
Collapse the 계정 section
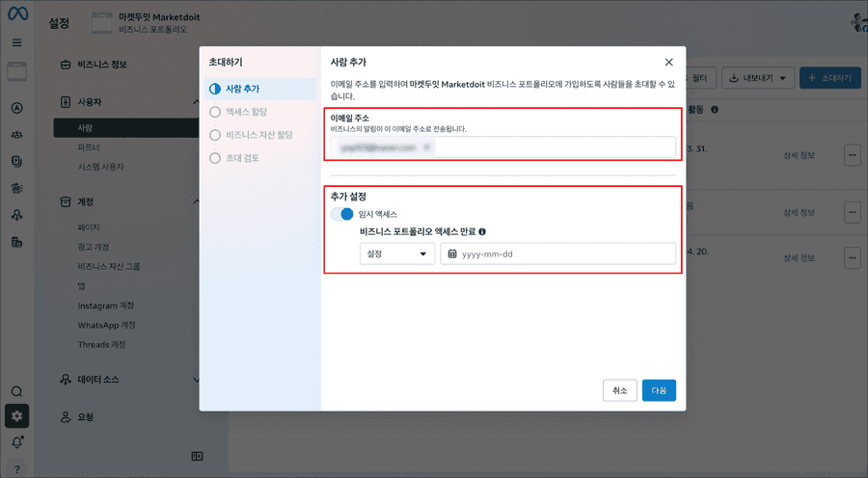click(x=196, y=202)
